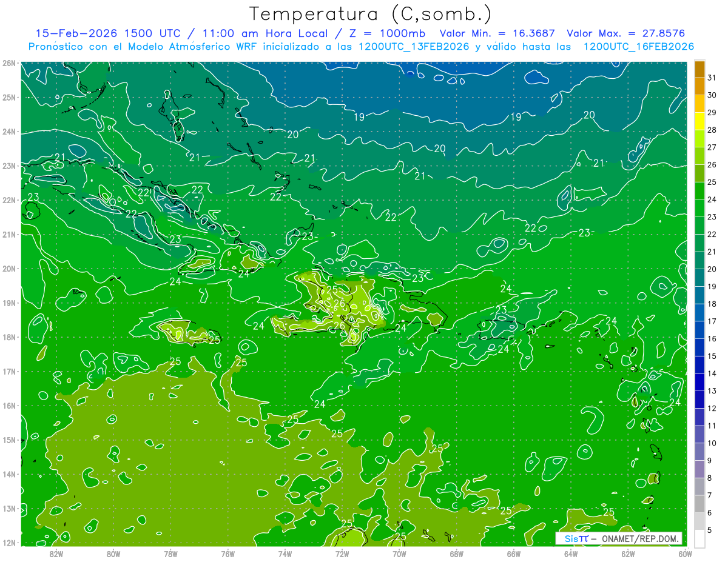Pick the white swatch below legend value 5

(x=699, y=538)
